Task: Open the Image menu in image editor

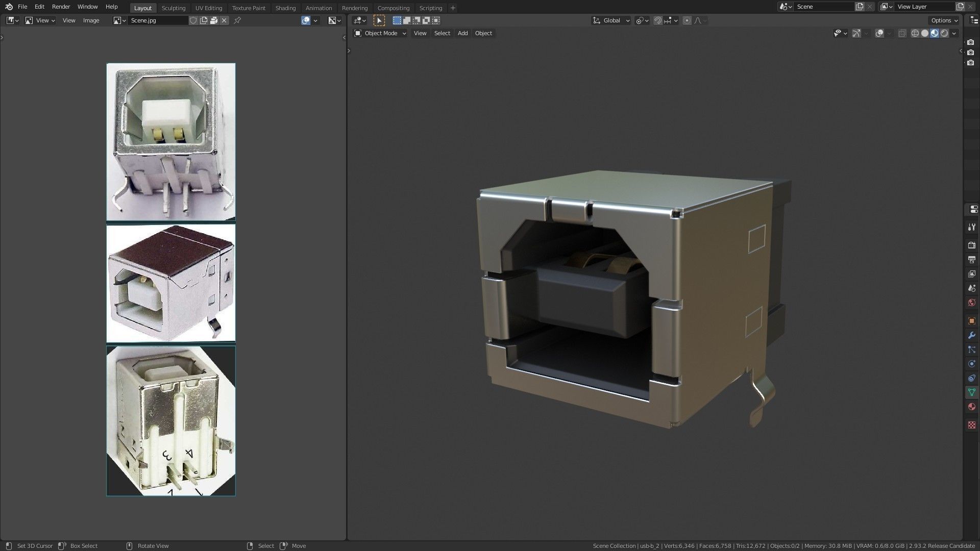Action: click(91, 20)
